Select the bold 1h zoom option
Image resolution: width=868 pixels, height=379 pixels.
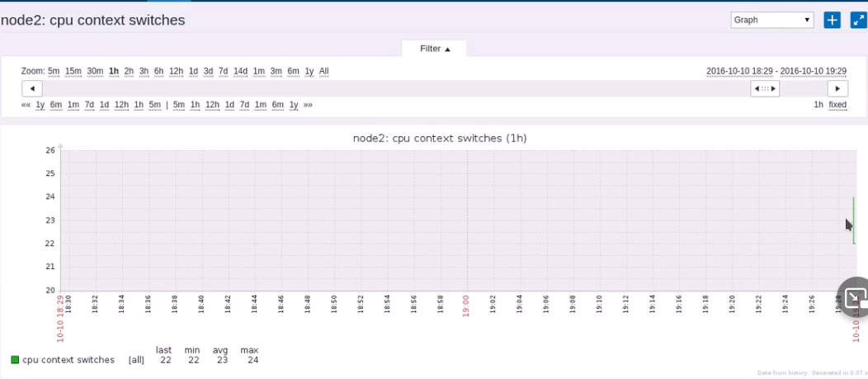[x=114, y=72]
